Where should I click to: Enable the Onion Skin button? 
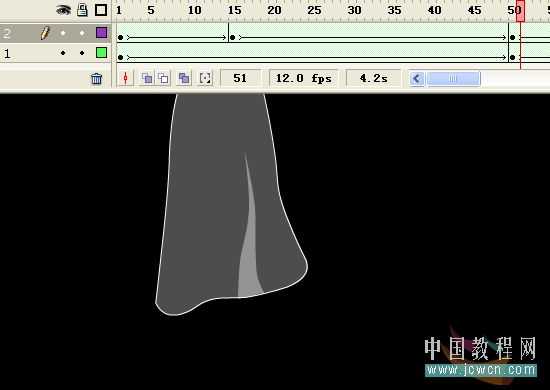(147, 78)
